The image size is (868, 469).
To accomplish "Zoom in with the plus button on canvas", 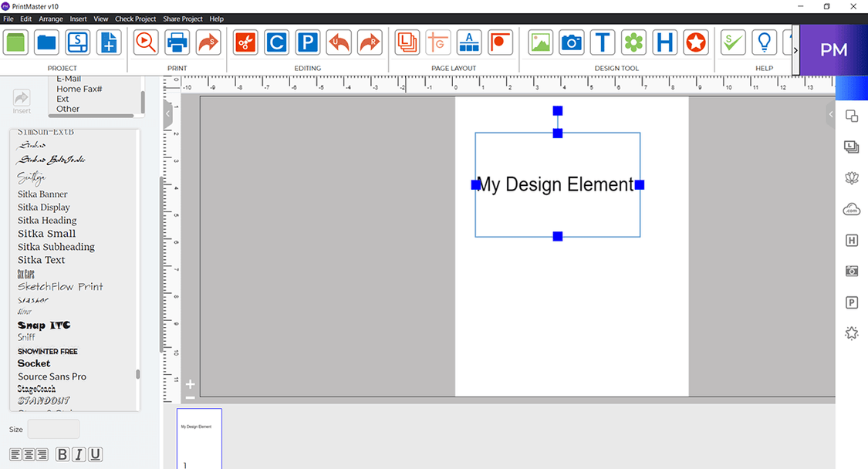I will [190, 383].
